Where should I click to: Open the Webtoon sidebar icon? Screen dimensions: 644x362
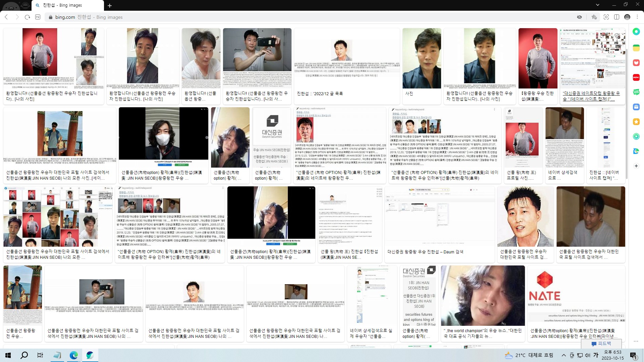click(x=636, y=92)
